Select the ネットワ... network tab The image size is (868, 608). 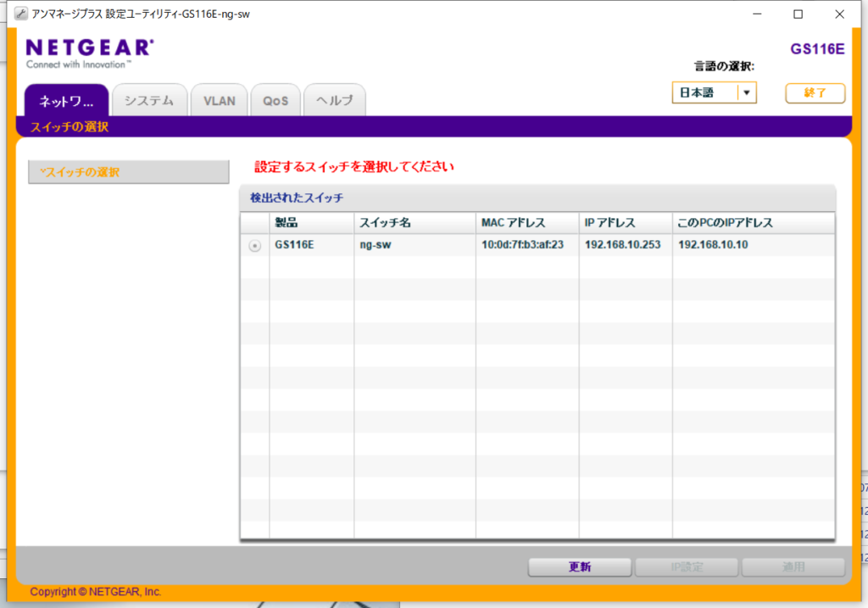[66, 100]
